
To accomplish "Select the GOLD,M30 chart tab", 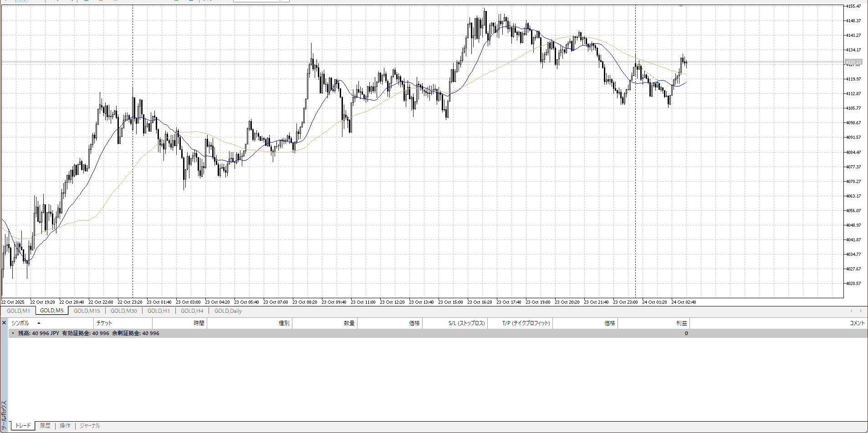I will coord(123,311).
